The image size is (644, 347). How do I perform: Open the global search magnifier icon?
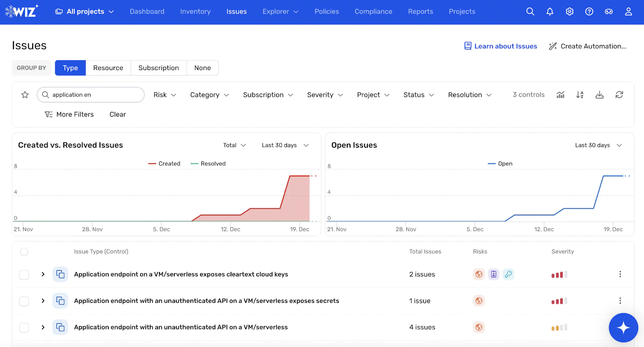[530, 12]
